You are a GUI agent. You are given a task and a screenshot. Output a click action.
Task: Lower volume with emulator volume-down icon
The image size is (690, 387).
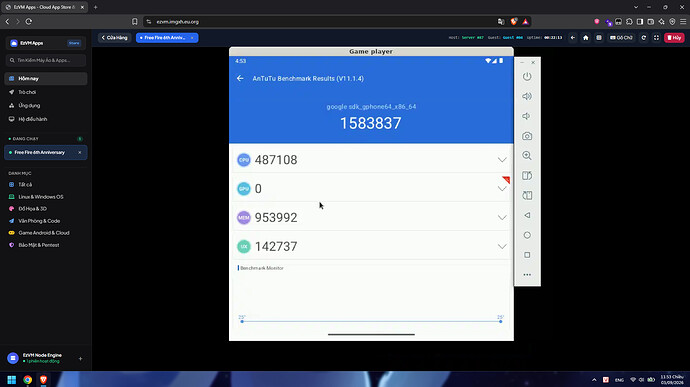(x=526, y=116)
